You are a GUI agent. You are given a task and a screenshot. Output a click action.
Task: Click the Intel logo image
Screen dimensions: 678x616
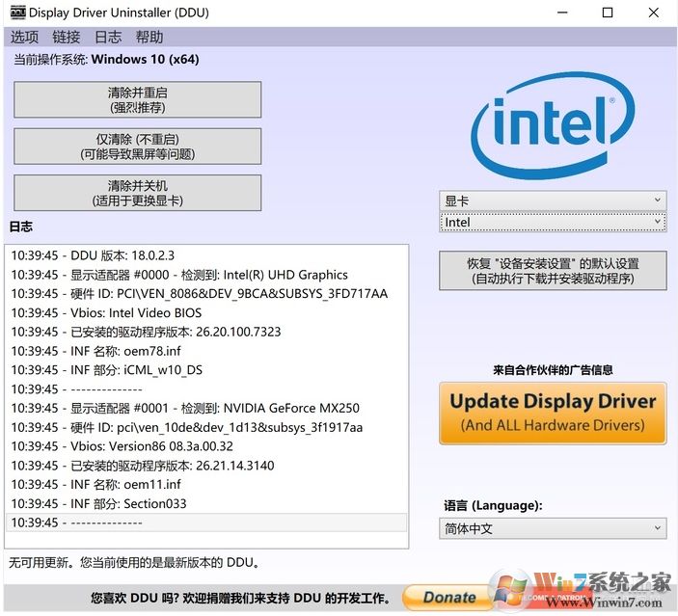click(553, 125)
